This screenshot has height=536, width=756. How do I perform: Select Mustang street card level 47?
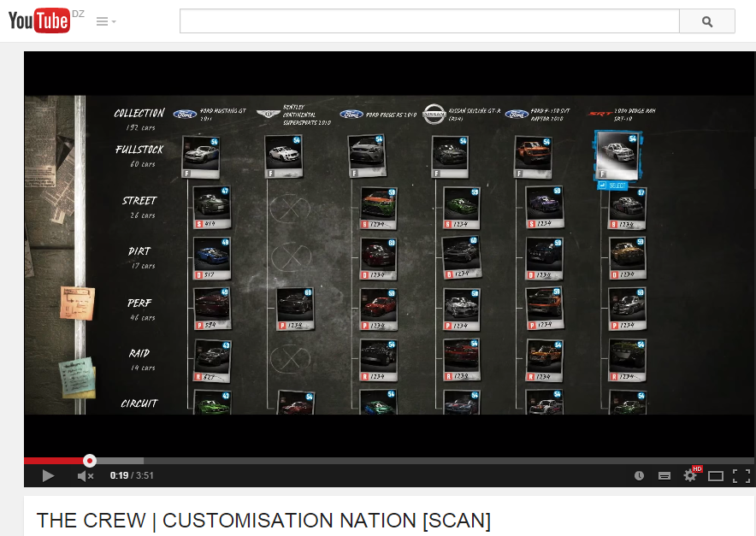[211, 208]
